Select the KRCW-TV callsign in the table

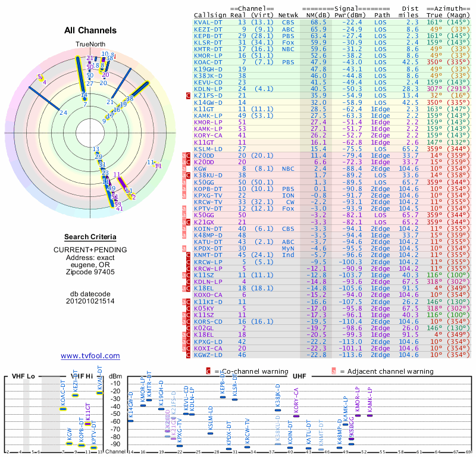(x=208, y=202)
